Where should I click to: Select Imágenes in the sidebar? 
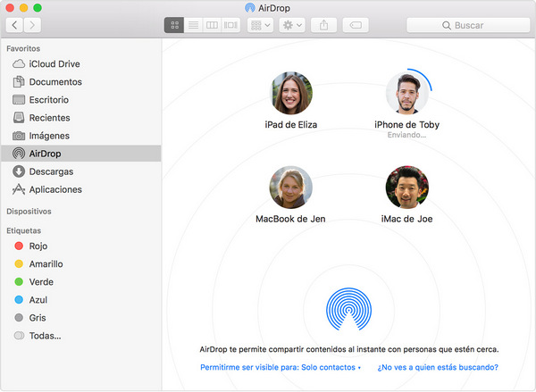(50, 136)
